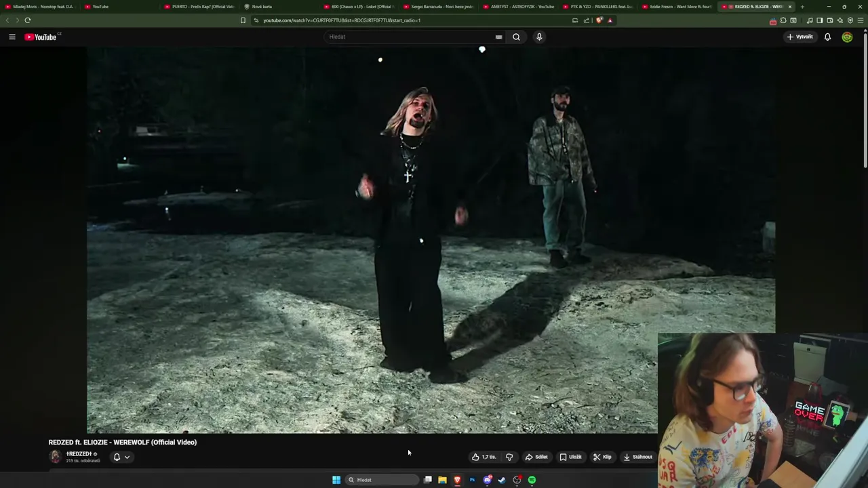Open OBS Studio from the taskbar
This screenshot has width=868, height=488.
(517, 480)
